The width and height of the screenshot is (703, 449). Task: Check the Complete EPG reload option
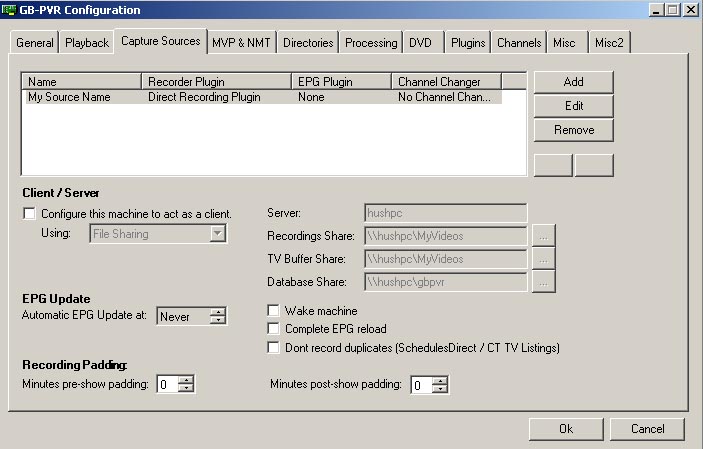273,329
